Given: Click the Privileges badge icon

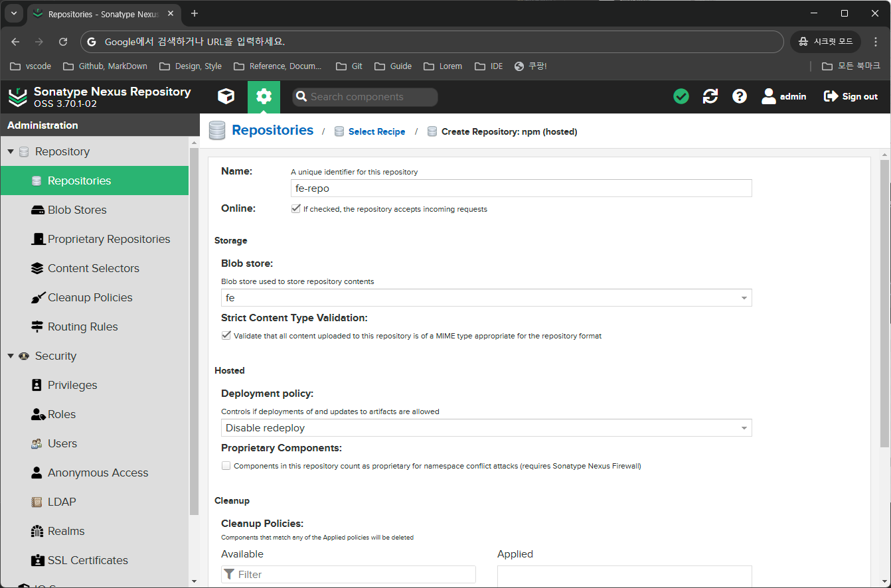Looking at the screenshot, I should [x=37, y=385].
